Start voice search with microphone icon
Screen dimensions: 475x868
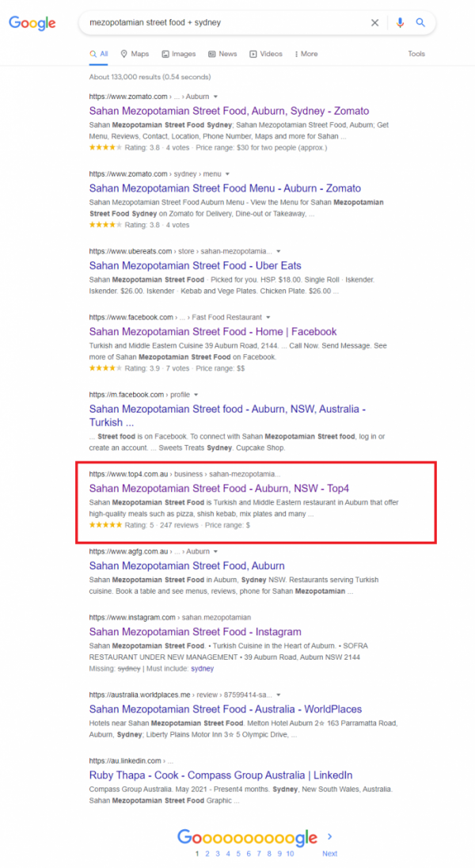click(400, 23)
